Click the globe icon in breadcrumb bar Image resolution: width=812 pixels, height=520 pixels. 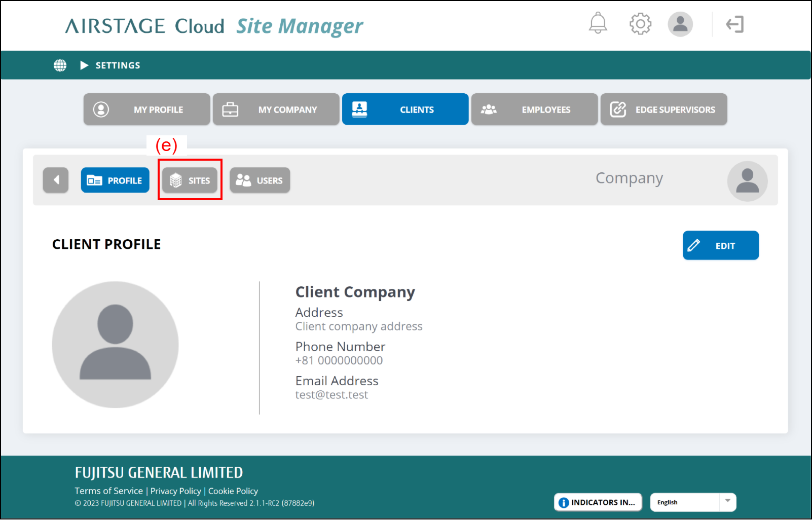(x=60, y=65)
